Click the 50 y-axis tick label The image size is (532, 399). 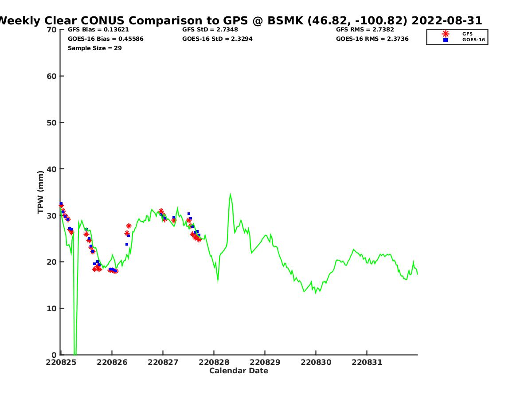pyautogui.click(x=52, y=123)
